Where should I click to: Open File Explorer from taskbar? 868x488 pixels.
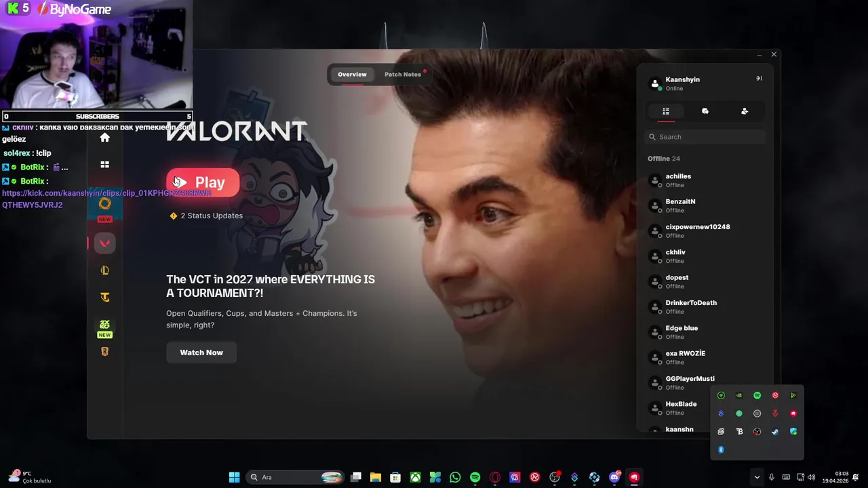pyautogui.click(x=376, y=477)
